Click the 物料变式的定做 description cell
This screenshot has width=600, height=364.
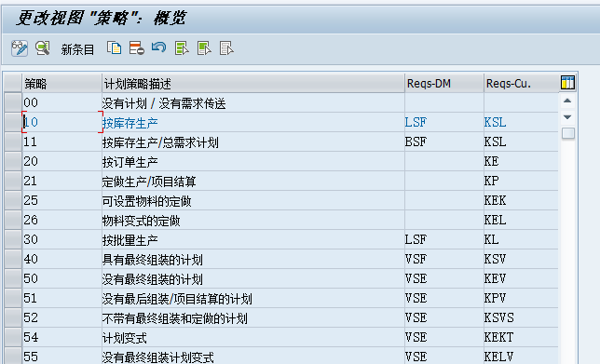pyautogui.click(x=252, y=221)
